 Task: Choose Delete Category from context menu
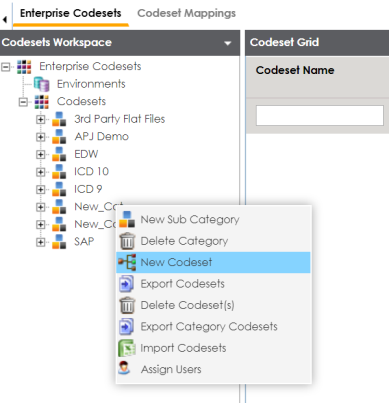213,241
